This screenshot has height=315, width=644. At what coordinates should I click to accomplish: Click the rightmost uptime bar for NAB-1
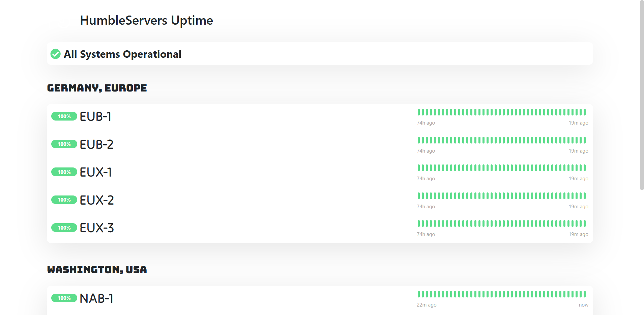[x=584, y=294]
